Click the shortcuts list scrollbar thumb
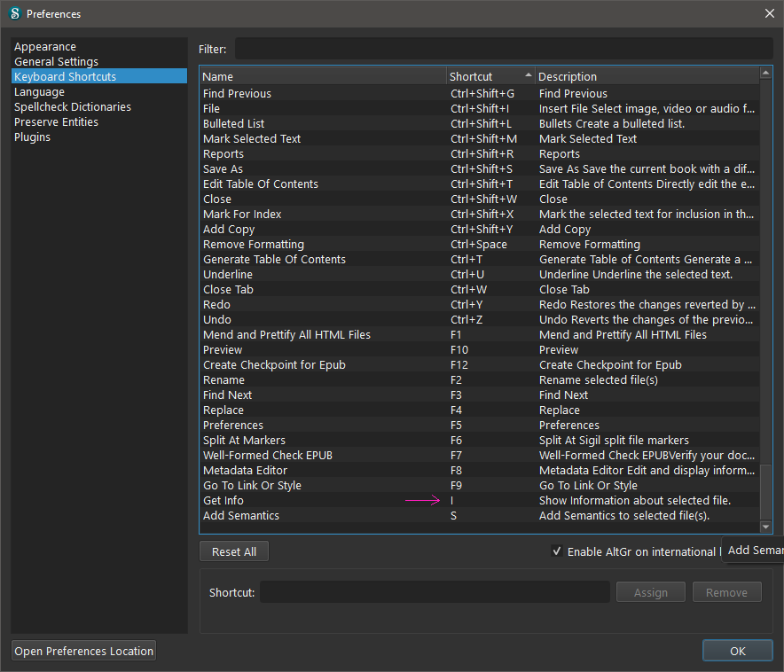Screen dimensions: 784x672 765,492
